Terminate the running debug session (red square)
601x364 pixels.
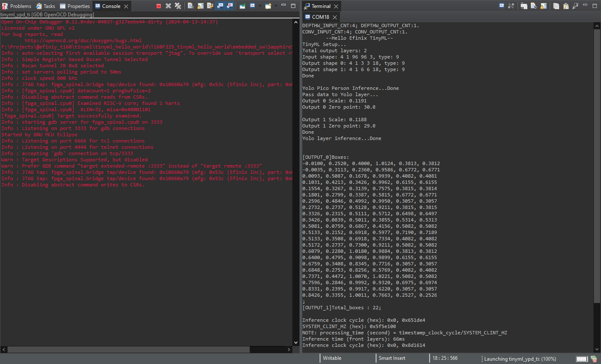pyautogui.click(x=159, y=6)
